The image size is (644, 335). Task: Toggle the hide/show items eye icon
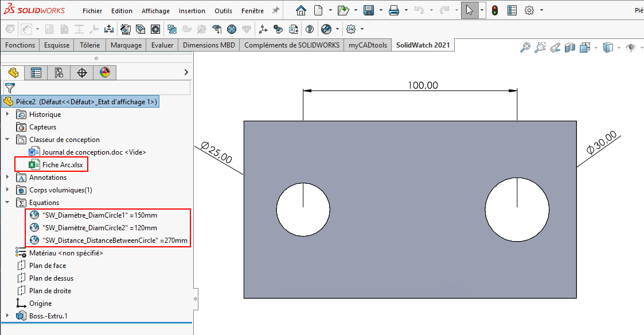pos(631,48)
